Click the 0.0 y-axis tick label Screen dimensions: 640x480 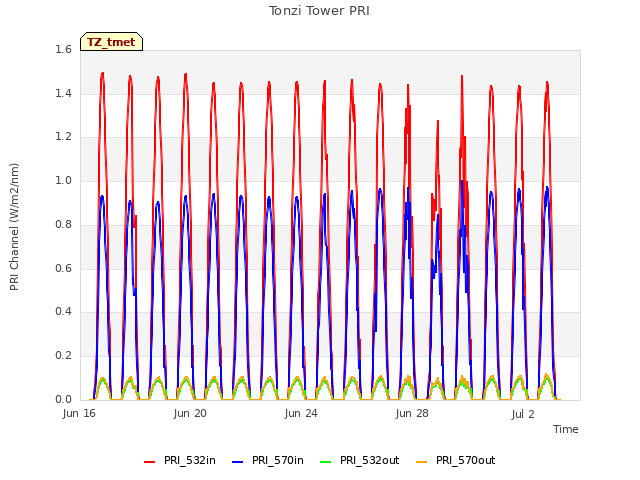[x=63, y=399]
